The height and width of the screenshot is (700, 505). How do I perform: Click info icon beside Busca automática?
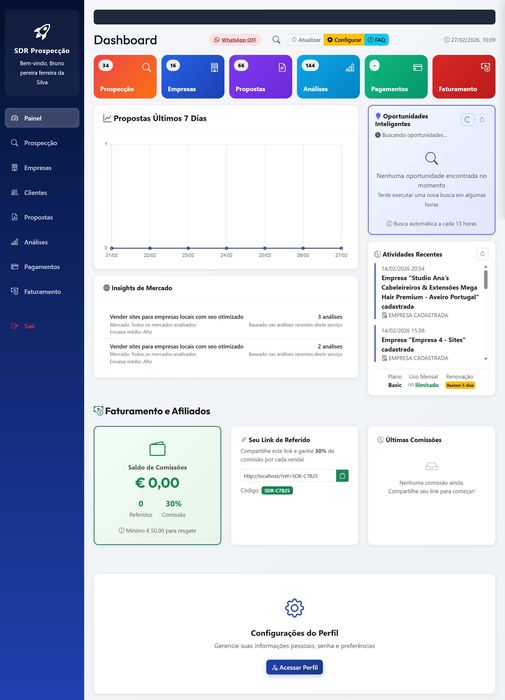tap(389, 224)
